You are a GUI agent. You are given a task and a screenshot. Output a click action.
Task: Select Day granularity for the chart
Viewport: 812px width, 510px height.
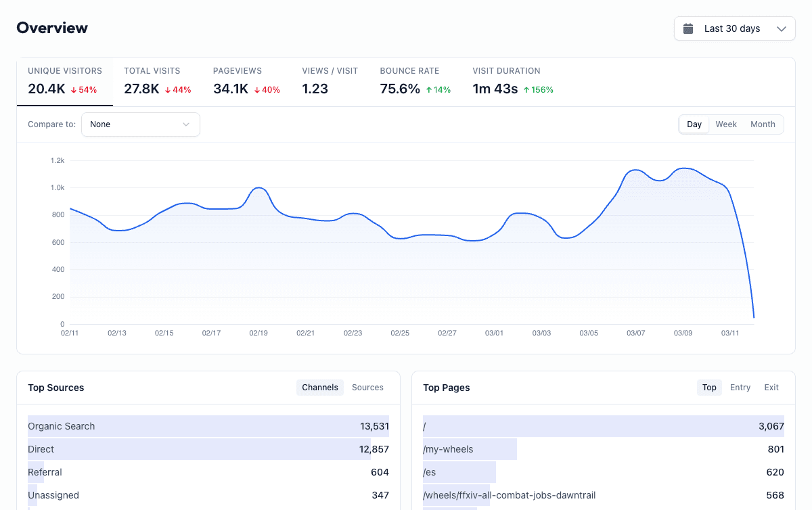(x=694, y=124)
